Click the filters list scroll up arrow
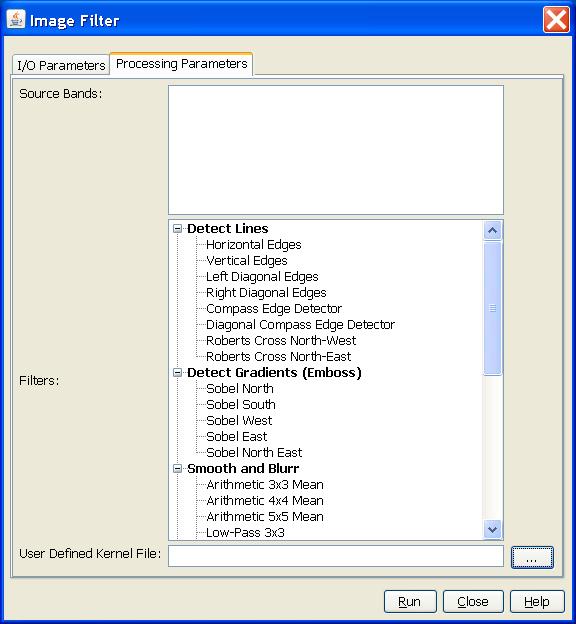 coord(492,230)
